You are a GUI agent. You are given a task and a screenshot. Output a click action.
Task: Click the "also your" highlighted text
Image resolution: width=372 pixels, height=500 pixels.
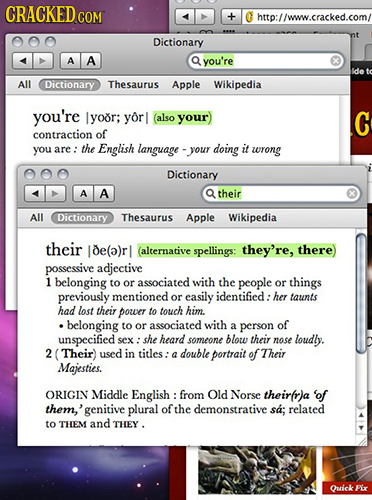[182, 118]
